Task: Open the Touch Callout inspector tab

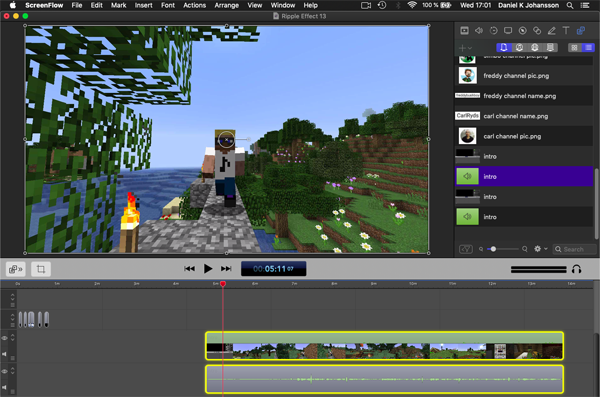Action: [537, 31]
